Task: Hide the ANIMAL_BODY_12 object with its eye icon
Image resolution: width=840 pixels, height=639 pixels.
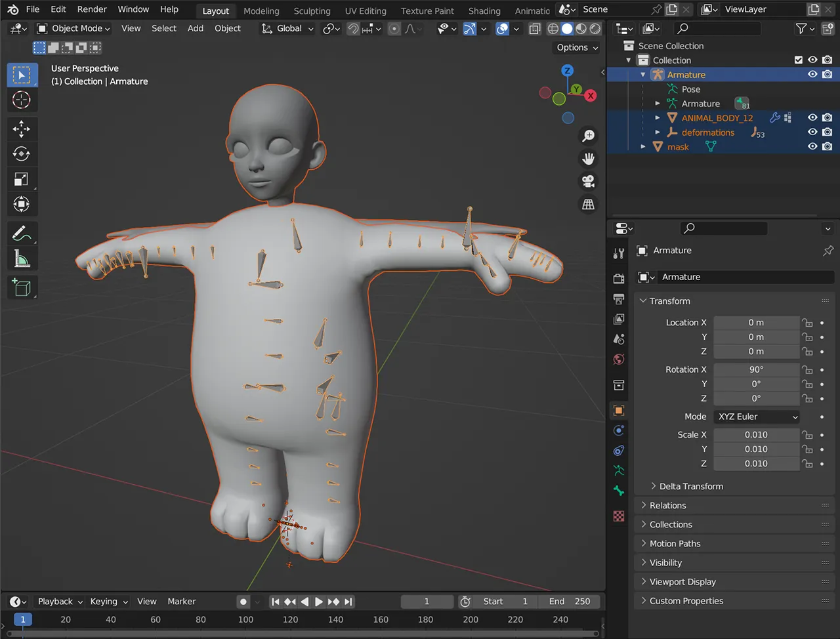Action: coord(812,117)
